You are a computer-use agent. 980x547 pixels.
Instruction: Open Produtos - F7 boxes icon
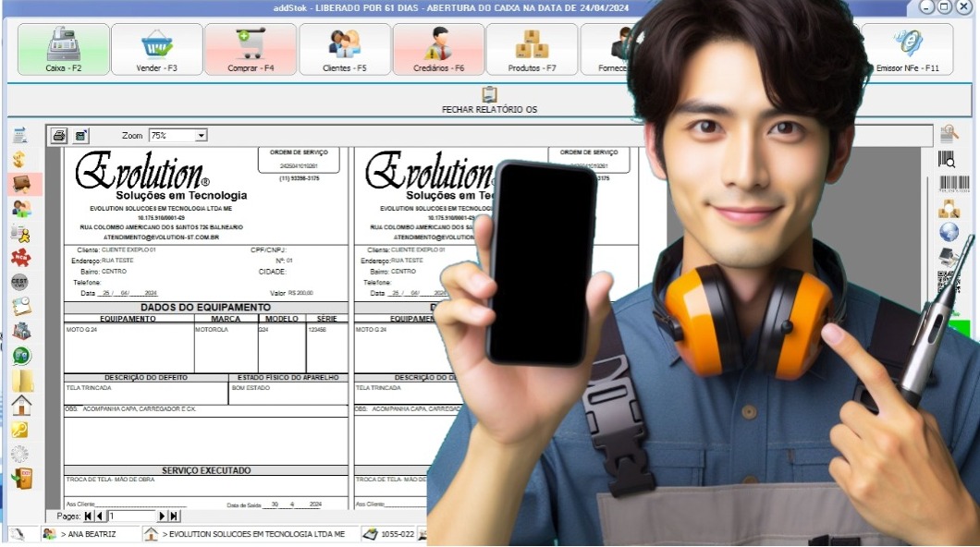[x=532, y=49]
